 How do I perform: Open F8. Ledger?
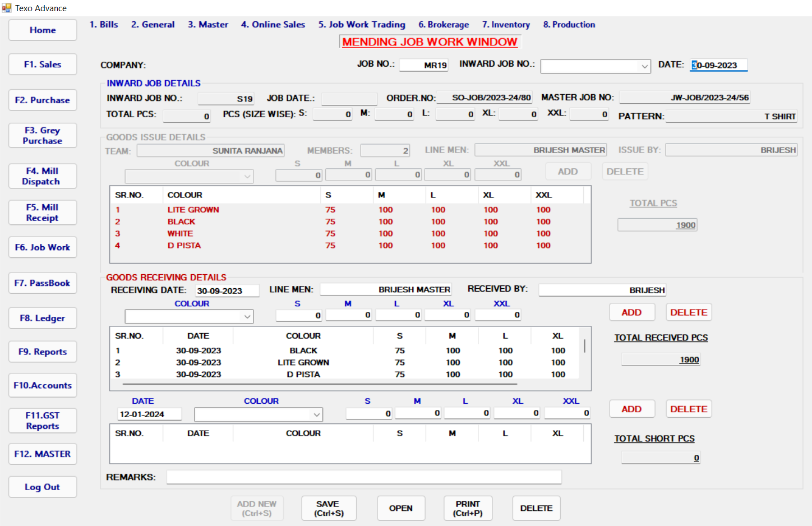43,319
